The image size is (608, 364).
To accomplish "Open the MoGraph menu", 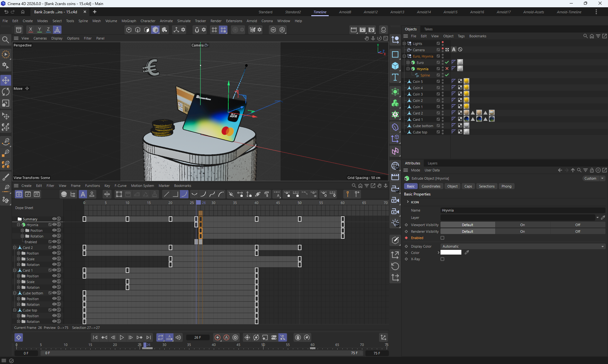I will point(129,21).
